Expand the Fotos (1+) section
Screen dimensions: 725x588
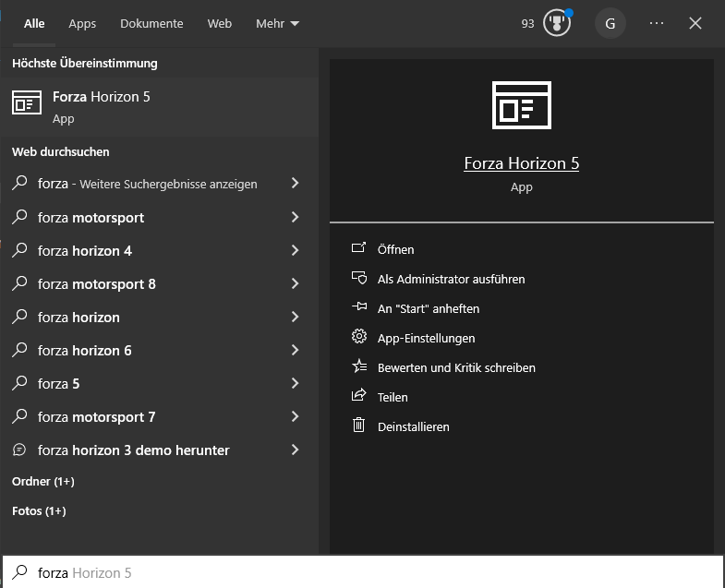click(39, 511)
